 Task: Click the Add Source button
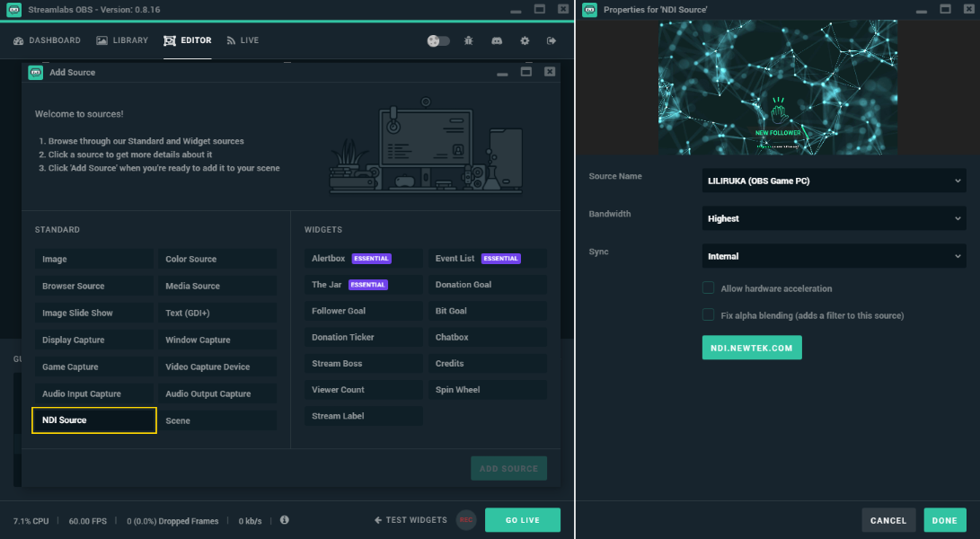click(508, 468)
